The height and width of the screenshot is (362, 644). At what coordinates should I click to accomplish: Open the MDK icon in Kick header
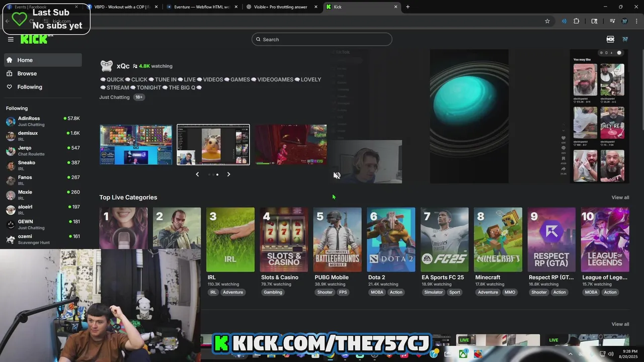click(610, 39)
